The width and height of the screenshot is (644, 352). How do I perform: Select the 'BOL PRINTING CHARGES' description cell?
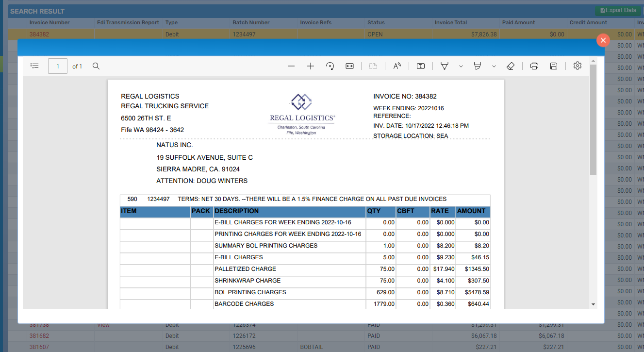tap(290, 292)
